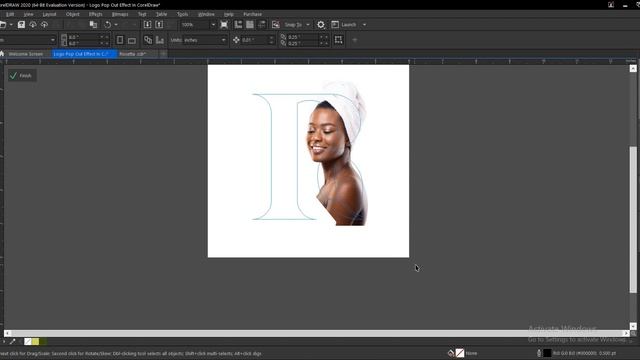Viewport: 640px width, 360px height.
Task: Open the Layout menu
Action: [49, 14]
